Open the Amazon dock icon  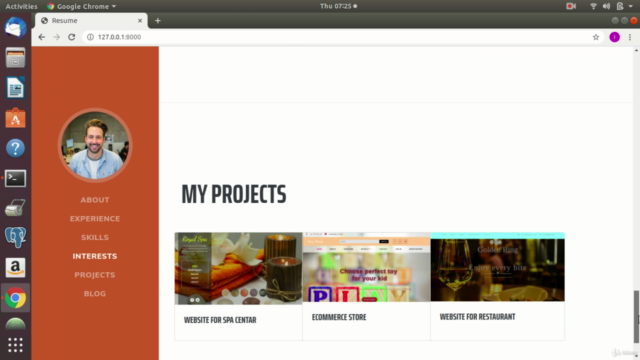[x=16, y=268]
